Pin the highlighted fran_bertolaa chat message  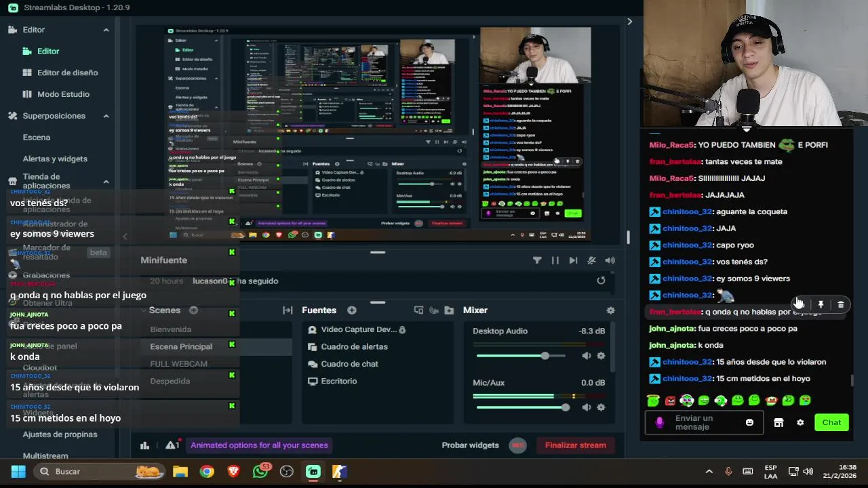click(821, 305)
